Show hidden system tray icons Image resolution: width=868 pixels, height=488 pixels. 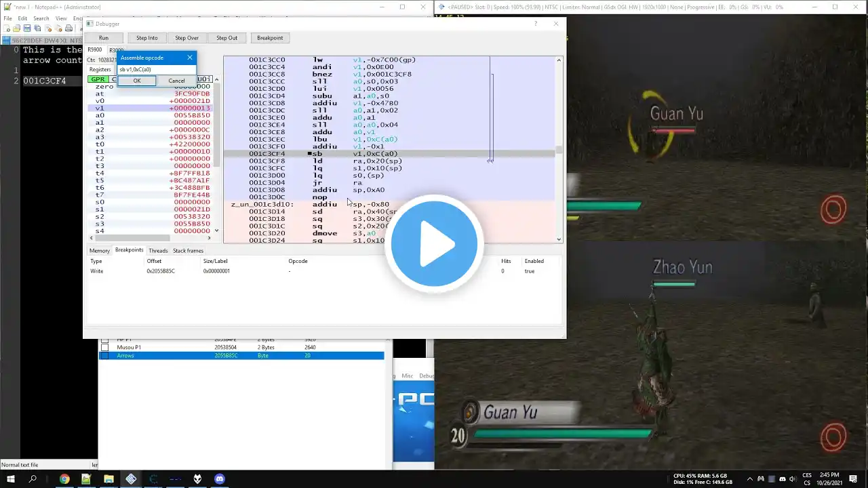coord(749,479)
